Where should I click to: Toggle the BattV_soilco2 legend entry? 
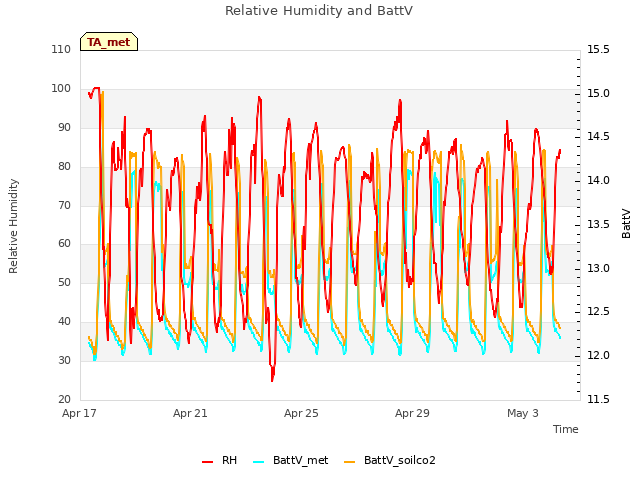pos(390,460)
